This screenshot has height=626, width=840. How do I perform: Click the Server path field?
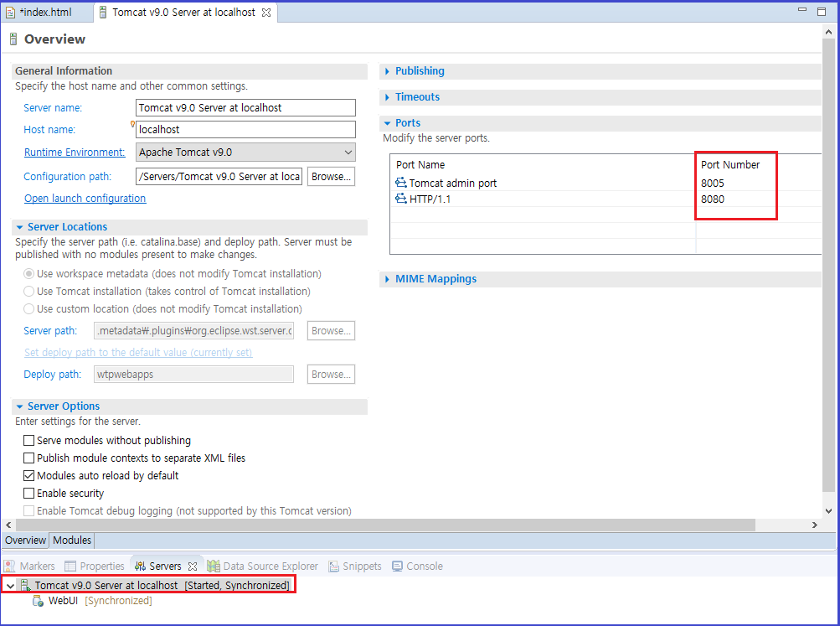[194, 331]
